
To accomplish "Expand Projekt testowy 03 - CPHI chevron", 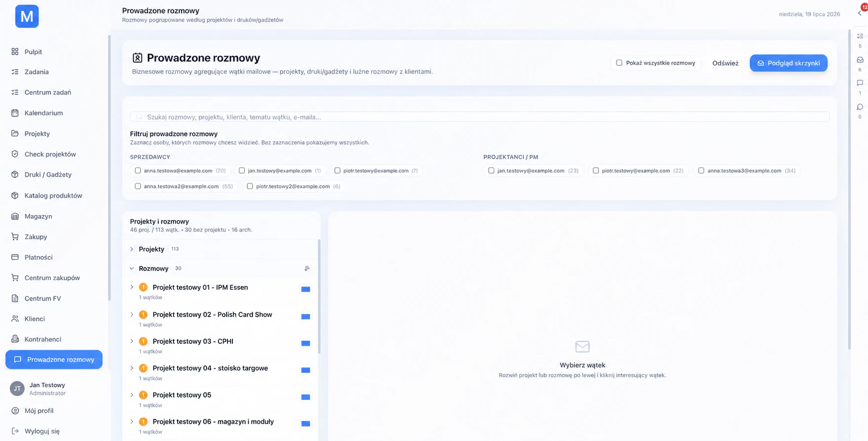I will 132,341.
